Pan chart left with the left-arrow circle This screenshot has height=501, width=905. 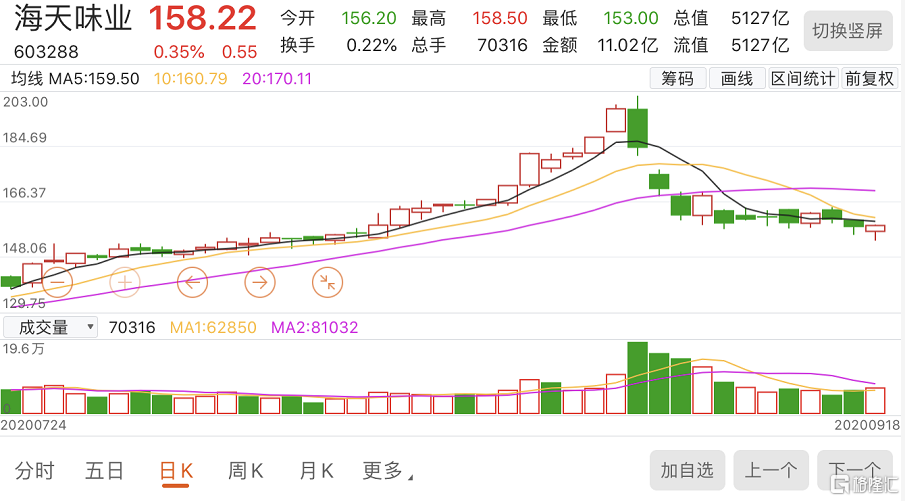[x=192, y=282]
